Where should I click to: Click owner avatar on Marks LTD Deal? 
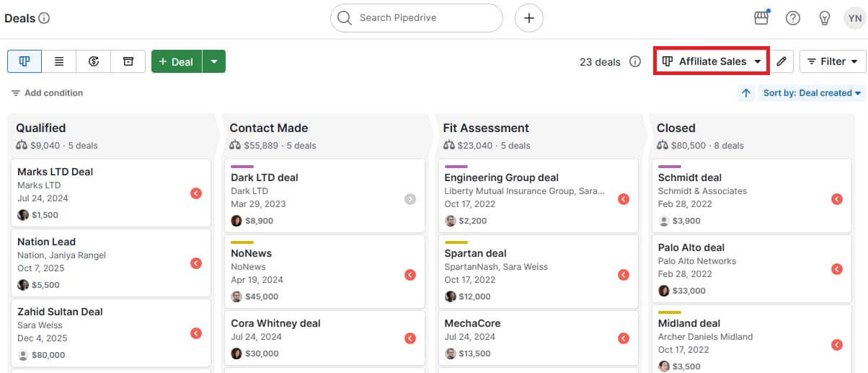point(23,214)
